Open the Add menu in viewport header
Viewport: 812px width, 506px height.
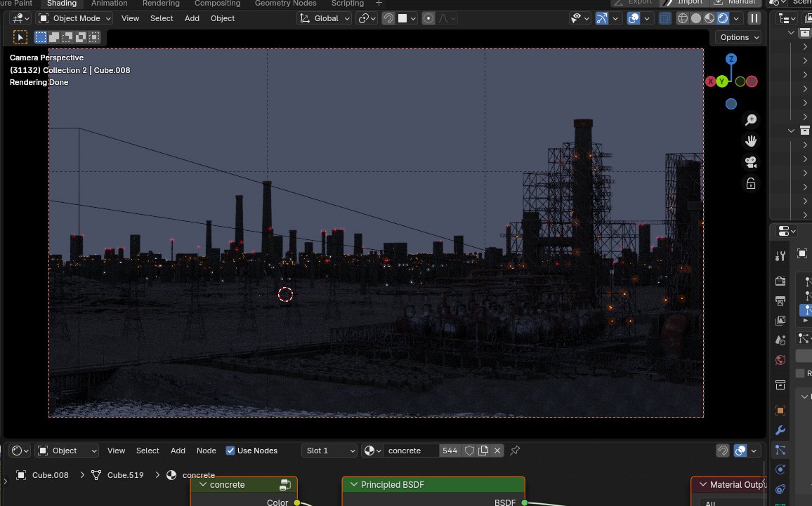pos(192,19)
